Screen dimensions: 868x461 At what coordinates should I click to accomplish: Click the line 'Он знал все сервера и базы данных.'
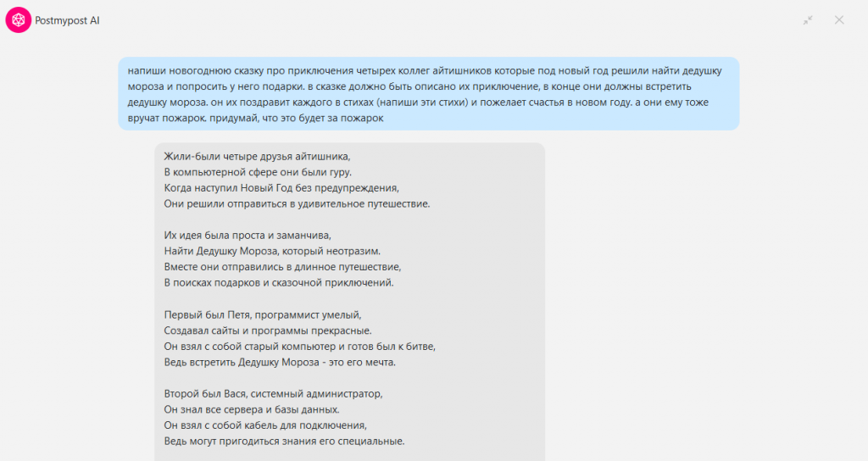[252, 410]
